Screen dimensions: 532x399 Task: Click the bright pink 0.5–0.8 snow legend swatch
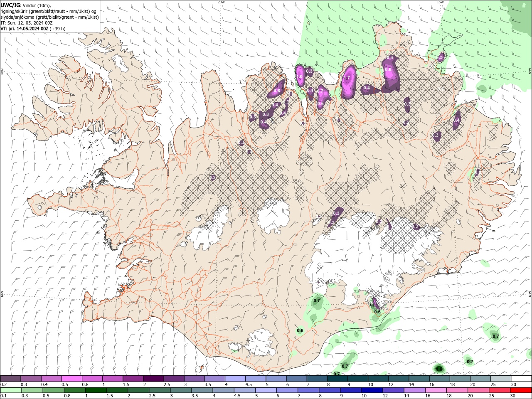[72, 379]
